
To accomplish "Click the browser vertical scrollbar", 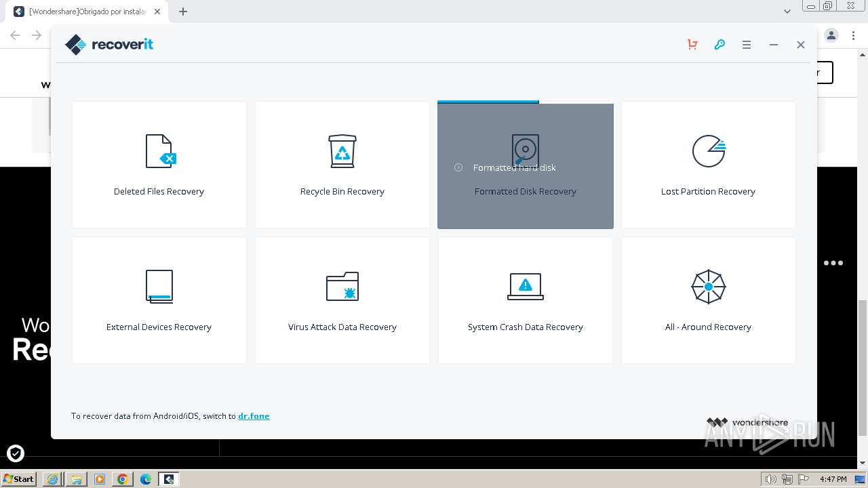I will click(x=863, y=367).
